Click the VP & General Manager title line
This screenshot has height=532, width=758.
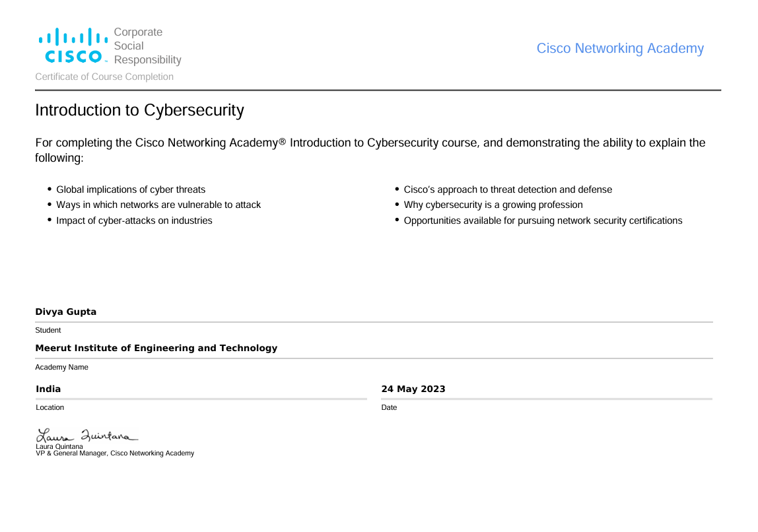[115, 453]
